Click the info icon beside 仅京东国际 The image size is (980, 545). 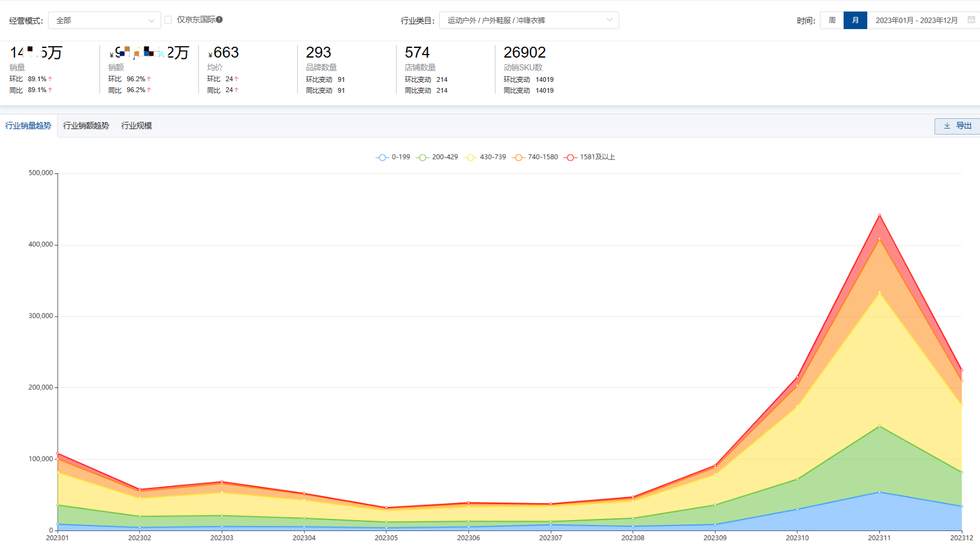220,19
